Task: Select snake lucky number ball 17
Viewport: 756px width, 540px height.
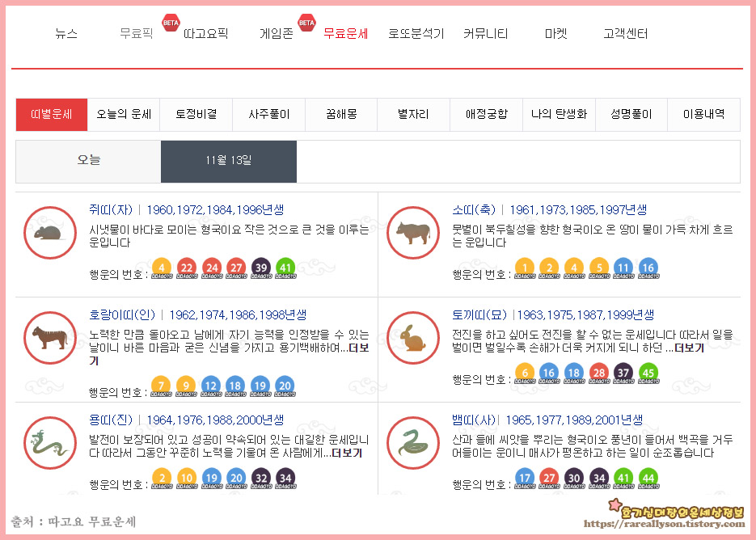Action: pyautogui.click(x=525, y=479)
